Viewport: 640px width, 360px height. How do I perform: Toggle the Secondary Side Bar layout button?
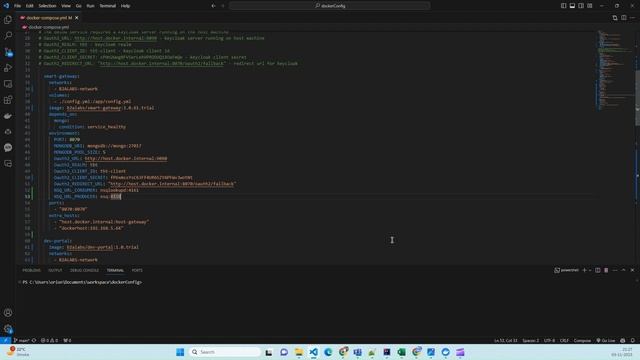click(x=581, y=6)
